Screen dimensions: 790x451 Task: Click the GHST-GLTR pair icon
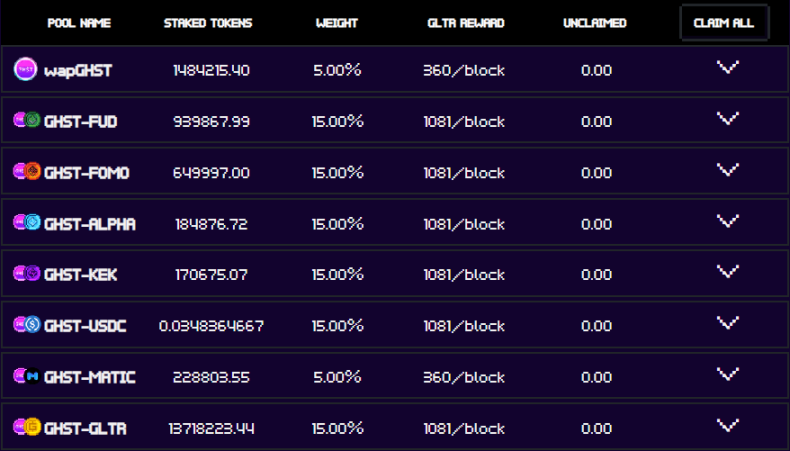[27, 427]
